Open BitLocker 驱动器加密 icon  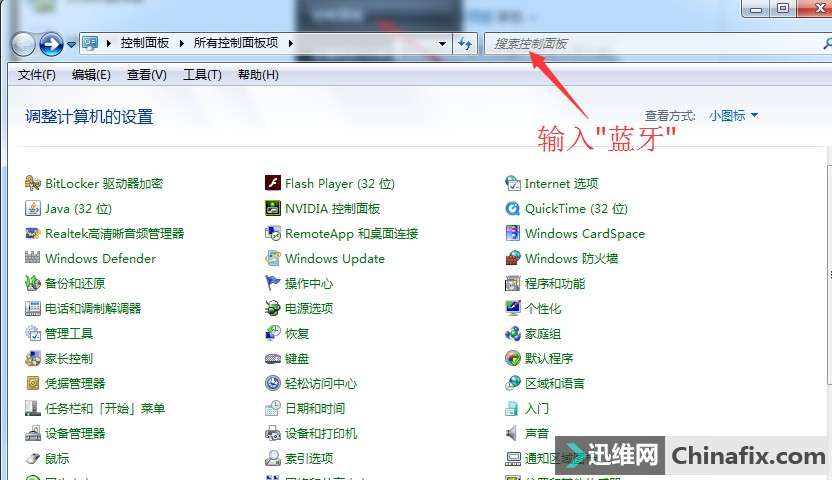pyautogui.click(x=32, y=184)
